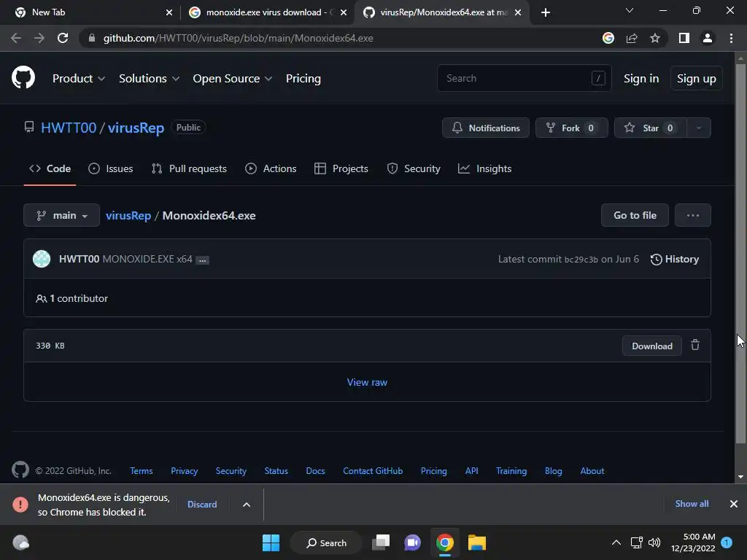Screen dimensions: 747x560
Task: Fork the repository button
Action: (572, 128)
